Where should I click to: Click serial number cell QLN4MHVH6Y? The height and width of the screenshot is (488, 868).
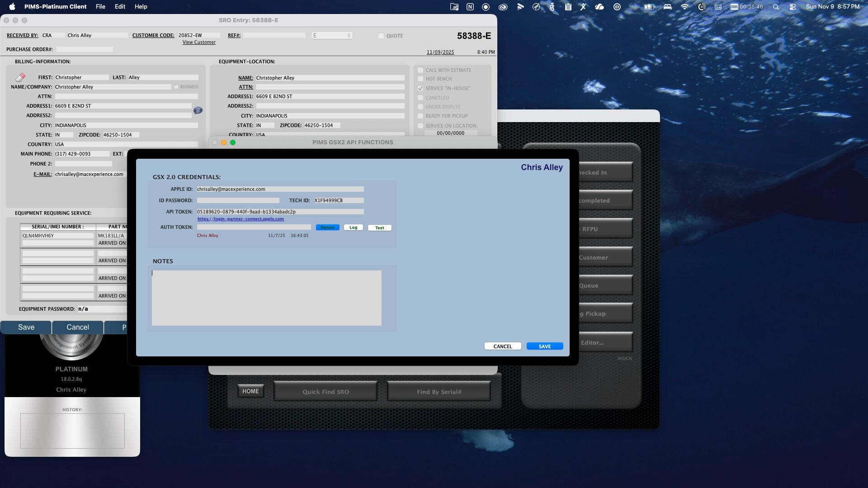point(58,236)
